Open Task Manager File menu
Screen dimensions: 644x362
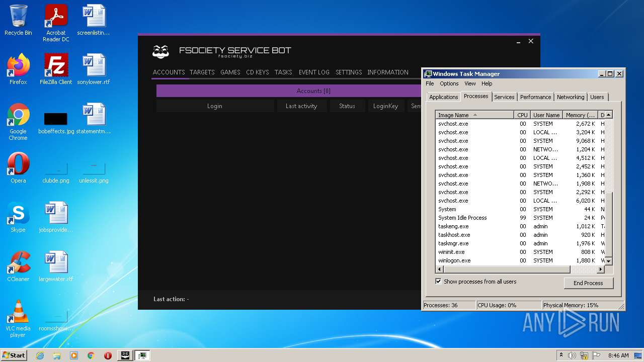430,83
